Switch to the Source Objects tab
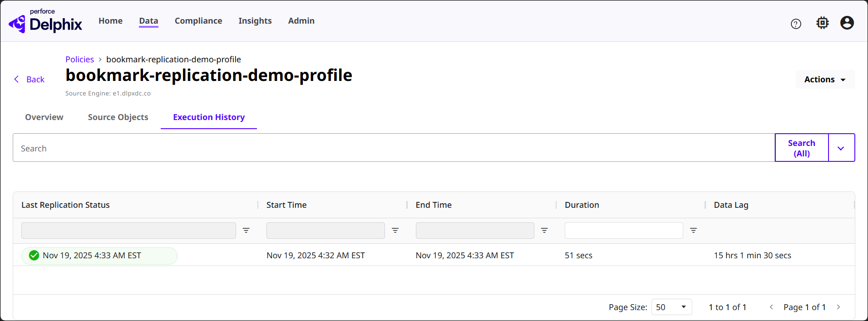The width and height of the screenshot is (868, 321). pos(118,117)
